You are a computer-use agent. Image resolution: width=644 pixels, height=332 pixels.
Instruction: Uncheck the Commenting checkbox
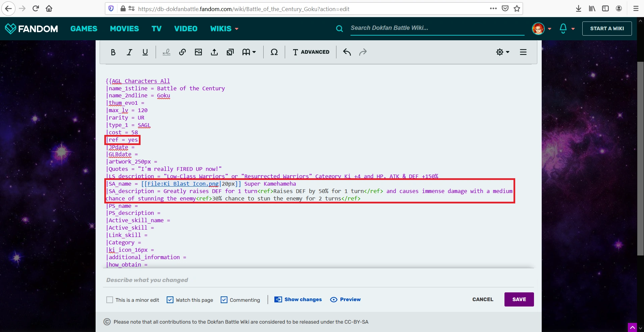click(x=224, y=300)
